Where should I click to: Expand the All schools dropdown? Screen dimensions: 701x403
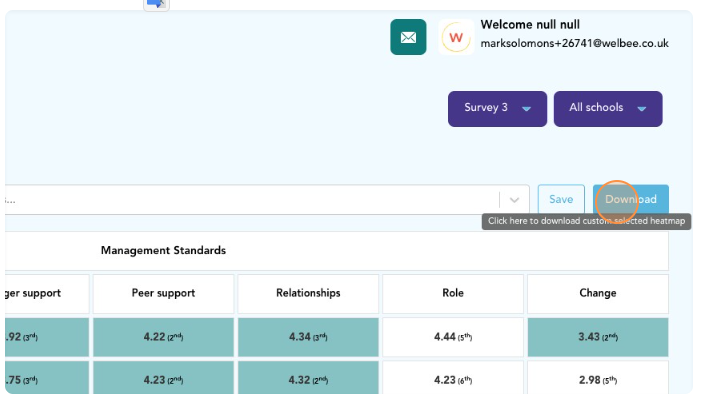pyautogui.click(x=608, y=108)
